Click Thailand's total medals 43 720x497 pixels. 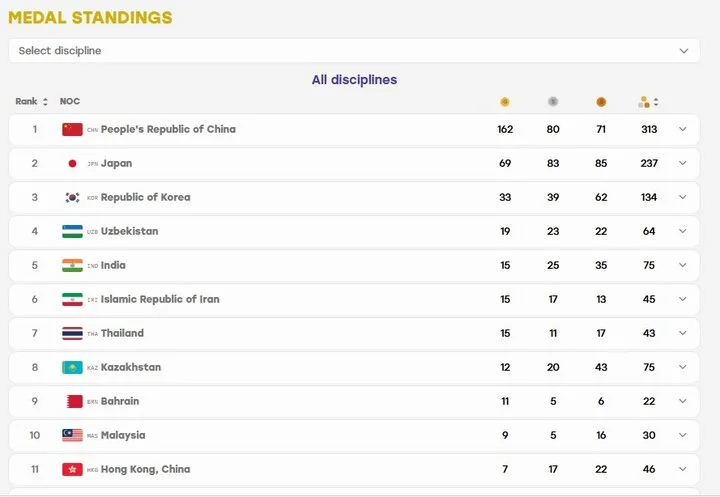pos(649,333)
